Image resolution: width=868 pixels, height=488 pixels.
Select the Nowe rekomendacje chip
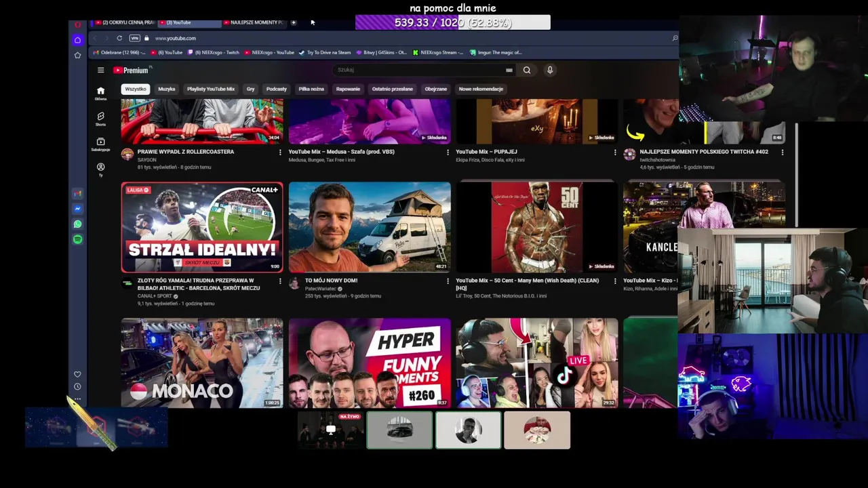coord(481,89)
